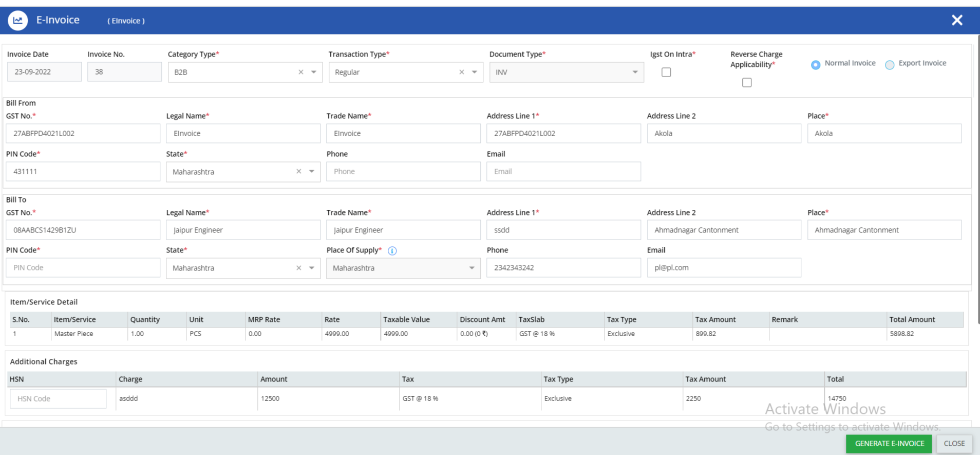The width and height of the screenshot is (980, 455).
Task: Select the Export Invoice radio option
Action: pos(890,65)
